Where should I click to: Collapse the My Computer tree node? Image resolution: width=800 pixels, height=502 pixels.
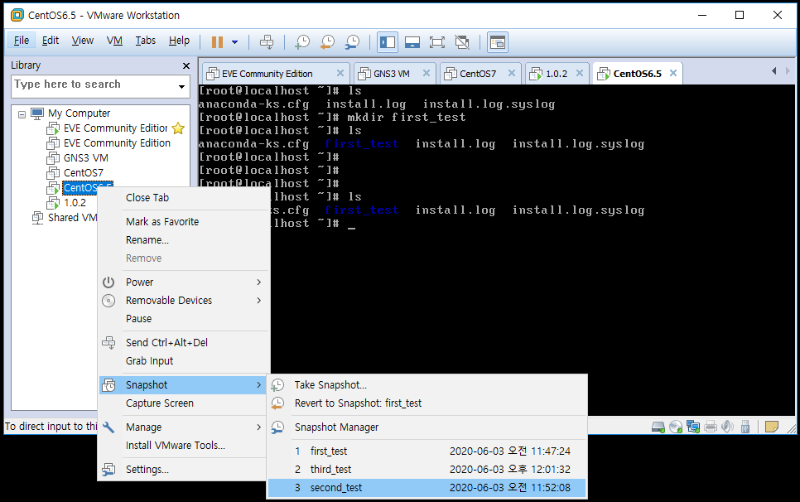click(22, 114)
